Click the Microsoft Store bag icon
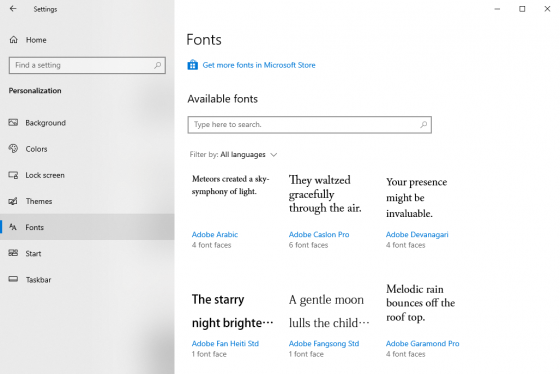This screenshot has width=560, height=374. click(192, 65)
